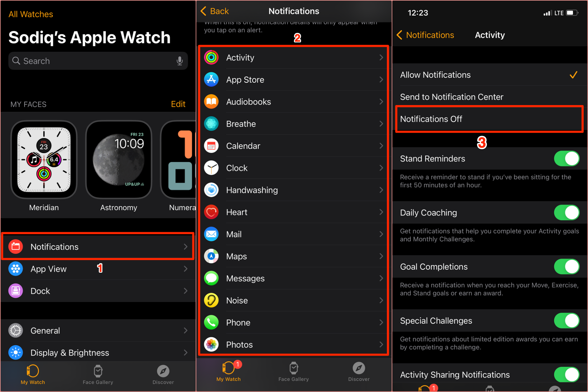Expand the Maps notifications options
Viewport: 588px width, 392px height.
click(294, 256)
